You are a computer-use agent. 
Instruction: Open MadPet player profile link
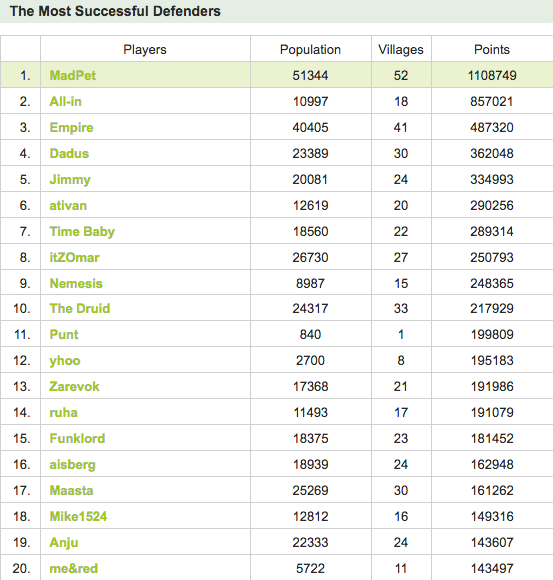(x=73, y=75)
